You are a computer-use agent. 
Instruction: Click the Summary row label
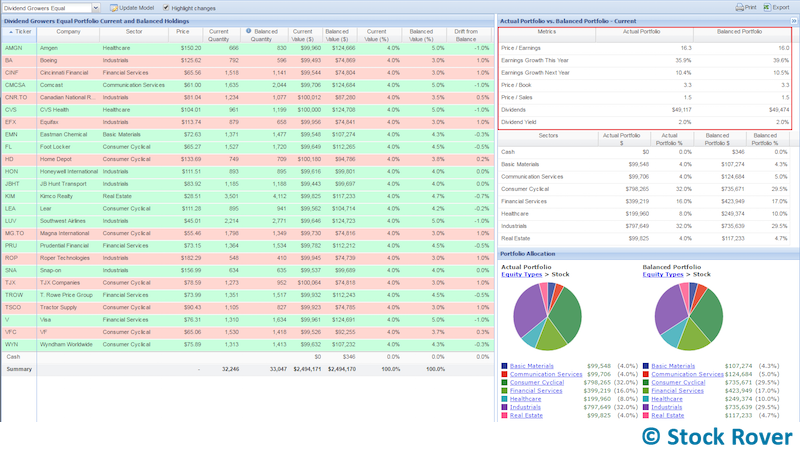(19, 369)
